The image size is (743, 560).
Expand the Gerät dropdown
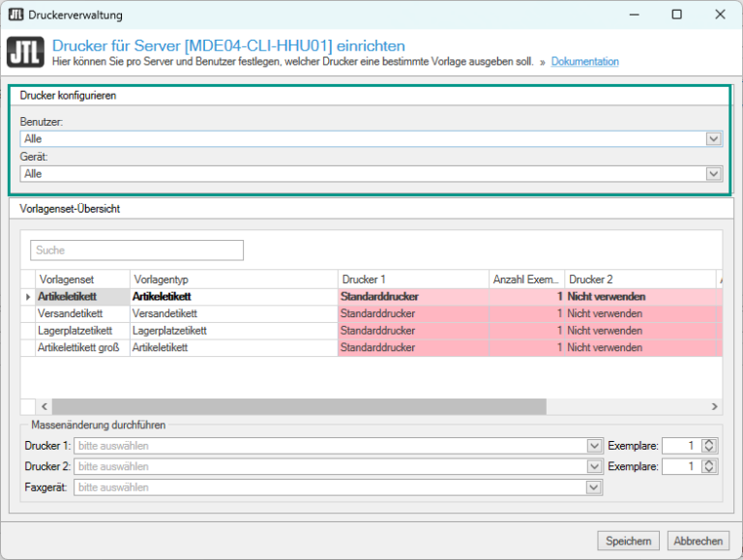pyautogui.click(x=714, y=174)
